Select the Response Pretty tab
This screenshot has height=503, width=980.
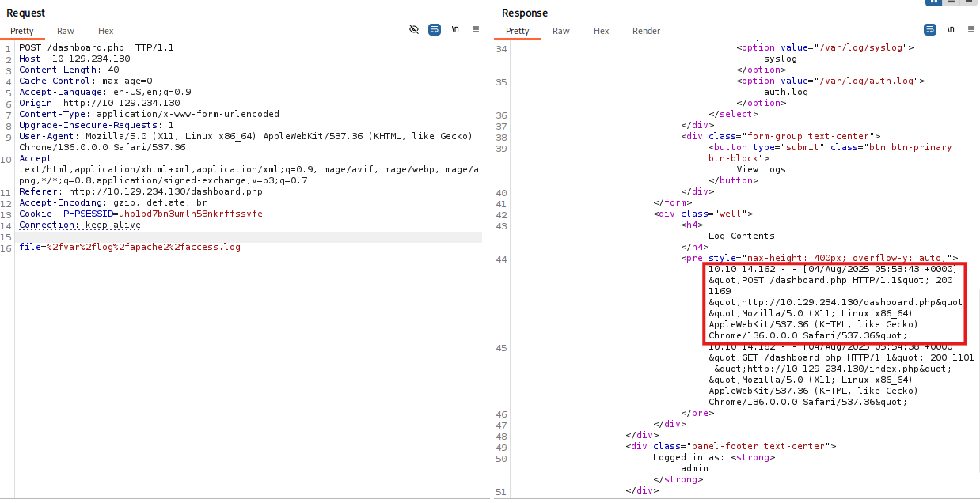[518, 31]
